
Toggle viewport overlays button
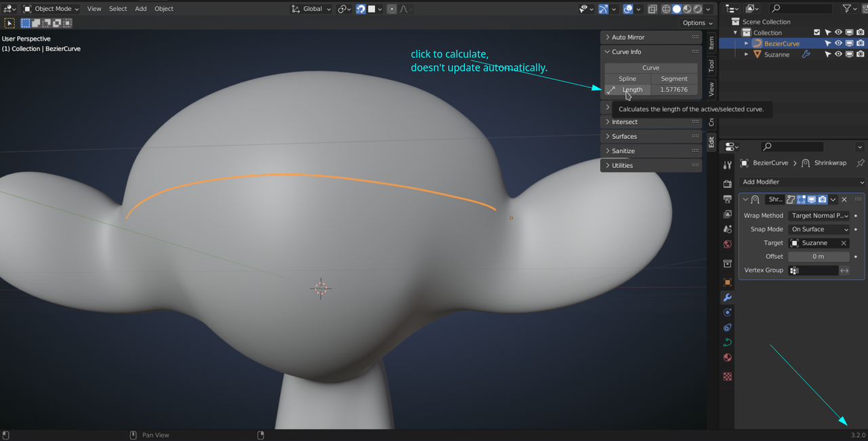(x=627, y=9)
